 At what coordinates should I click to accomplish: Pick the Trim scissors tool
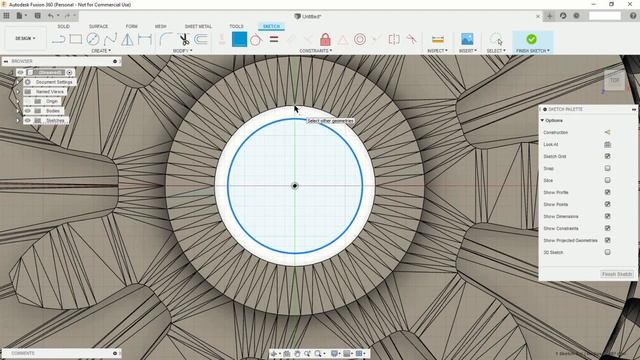(184, 39)
